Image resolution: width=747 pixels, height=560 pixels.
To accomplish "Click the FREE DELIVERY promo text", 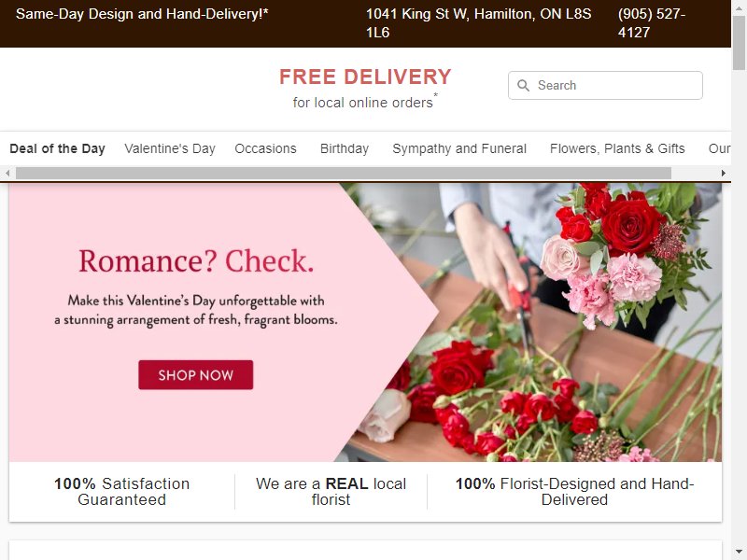I will (x=365, y=77).
